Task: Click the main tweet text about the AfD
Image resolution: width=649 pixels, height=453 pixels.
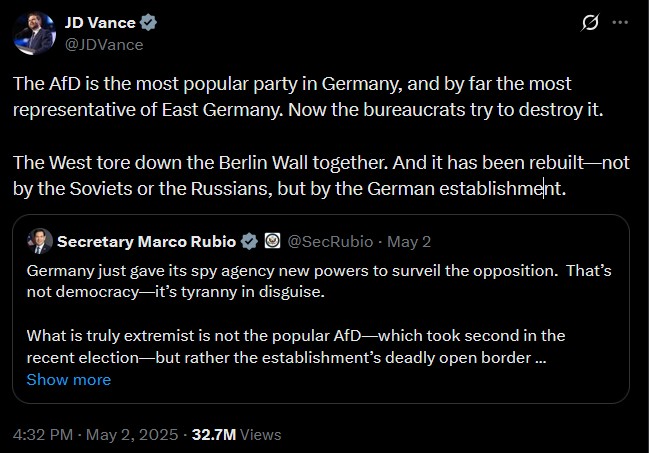Action: 308,96
